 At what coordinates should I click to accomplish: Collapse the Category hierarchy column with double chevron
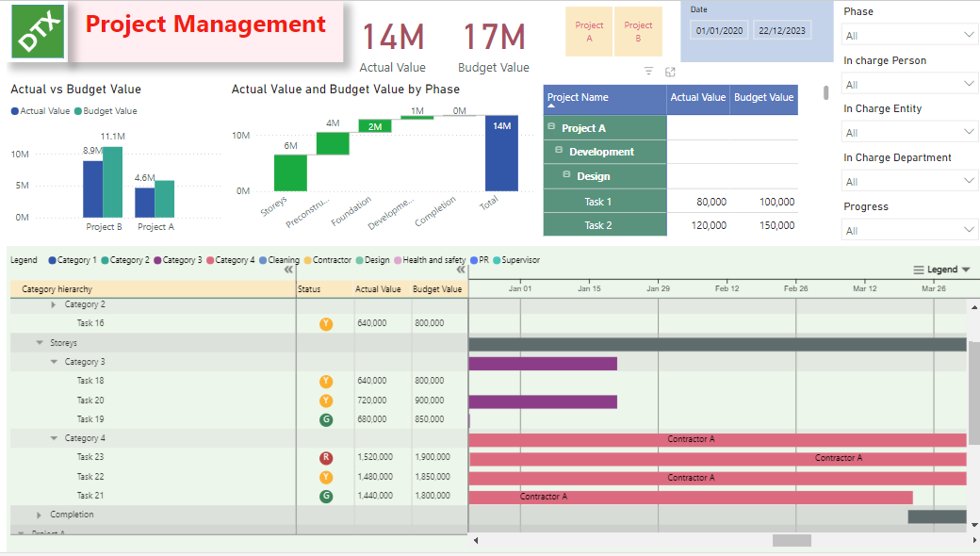tap(289, 270)
